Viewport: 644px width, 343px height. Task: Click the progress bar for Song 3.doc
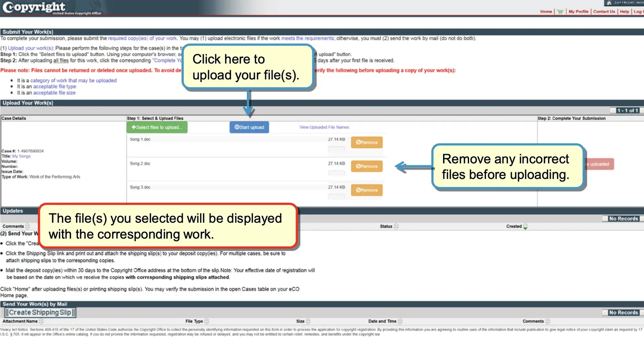(x=336, y=197)
